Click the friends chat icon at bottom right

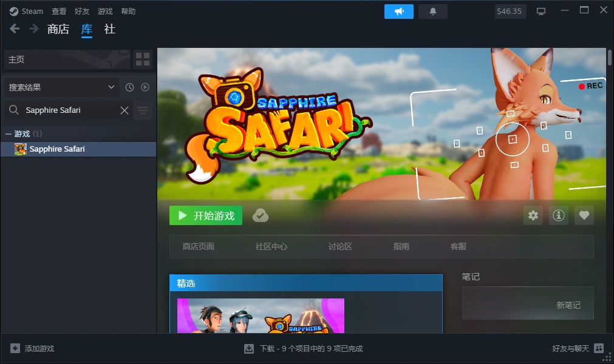pos(599,348)
